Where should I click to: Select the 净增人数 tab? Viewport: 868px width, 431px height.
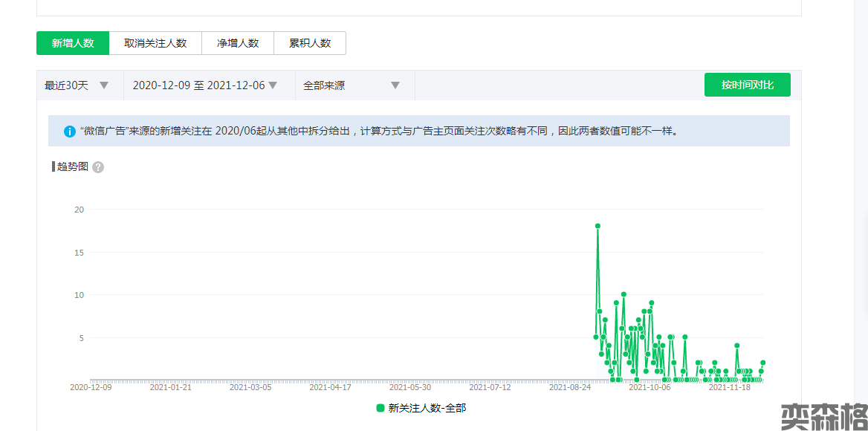(x=238, y=43)
